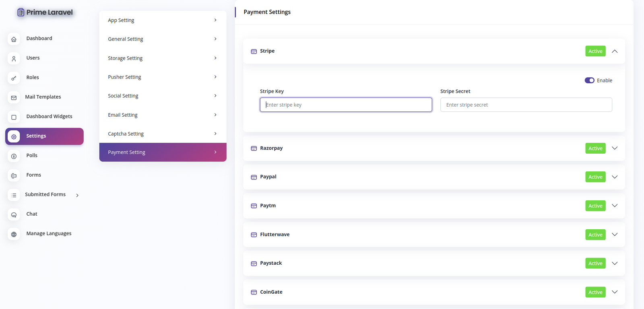Click the Users person icon
The height and width of the screenshot is (309, 644).
point(14,59)
